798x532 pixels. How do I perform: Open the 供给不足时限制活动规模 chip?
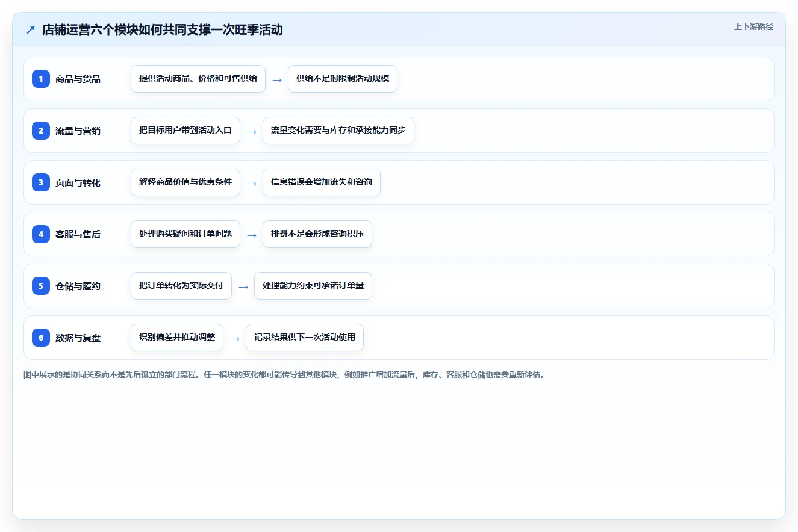click(x=343, y=79)
